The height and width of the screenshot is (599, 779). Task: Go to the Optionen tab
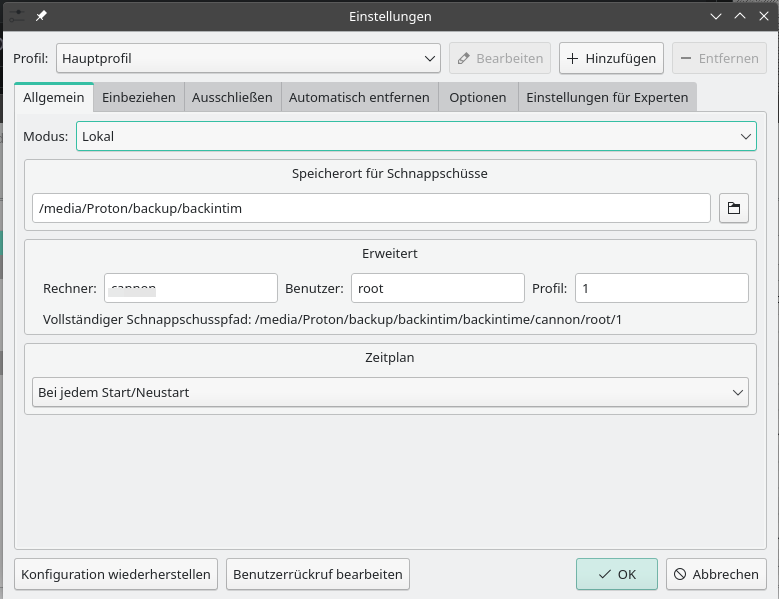tap(477, 97)
